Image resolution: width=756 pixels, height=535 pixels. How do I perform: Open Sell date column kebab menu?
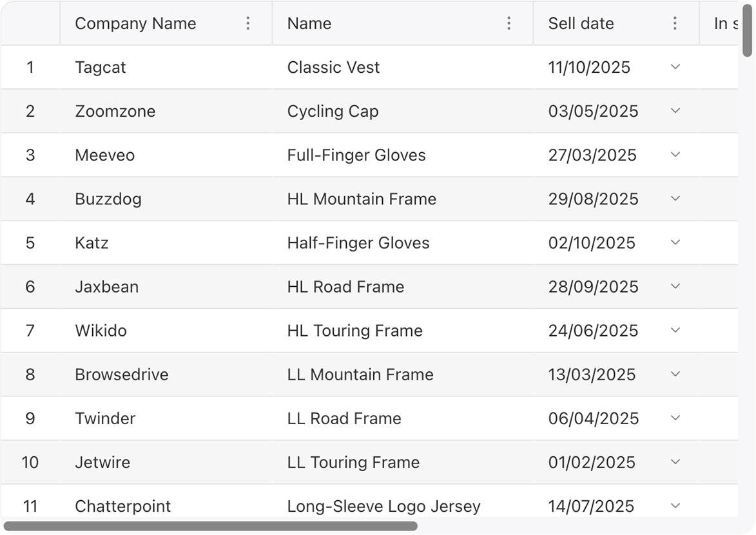click(675, 23)
